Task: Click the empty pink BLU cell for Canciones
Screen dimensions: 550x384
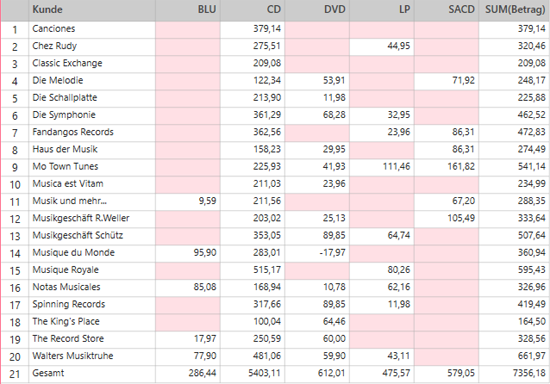Action: pyautogui.click(x=188, y=29)
